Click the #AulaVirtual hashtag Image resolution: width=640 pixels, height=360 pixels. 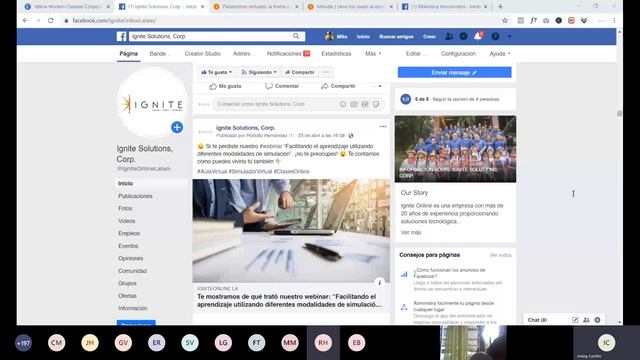point(212,171)
